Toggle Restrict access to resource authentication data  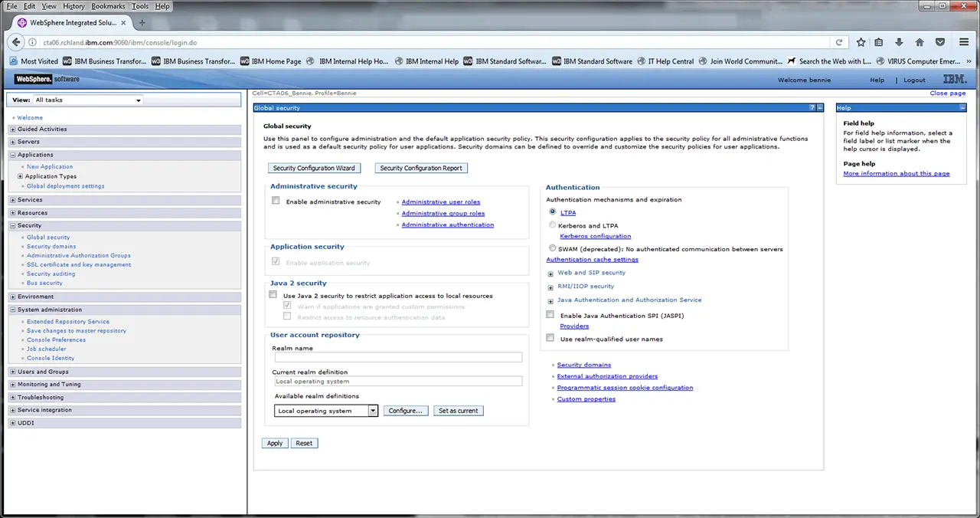click(287, 316)
